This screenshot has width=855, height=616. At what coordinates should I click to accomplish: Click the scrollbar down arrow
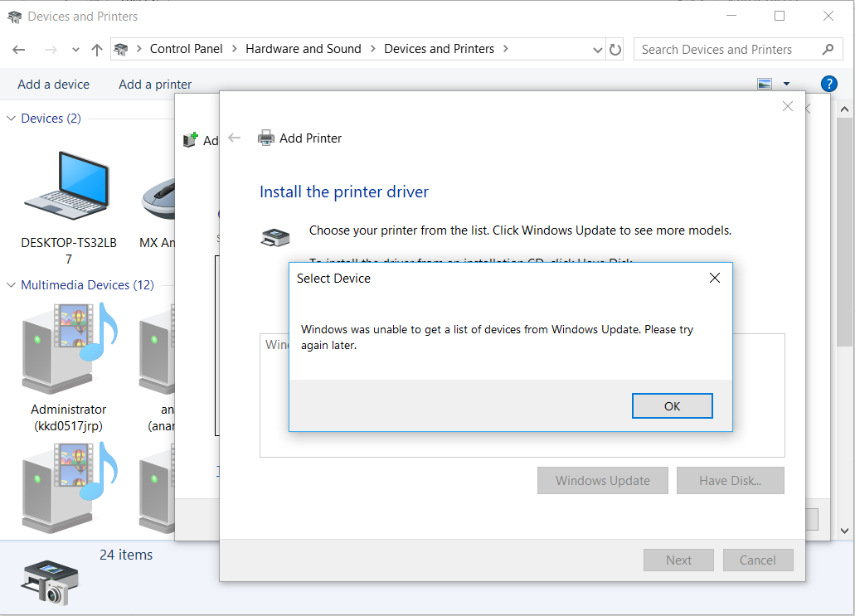click(x=845, y=531)
